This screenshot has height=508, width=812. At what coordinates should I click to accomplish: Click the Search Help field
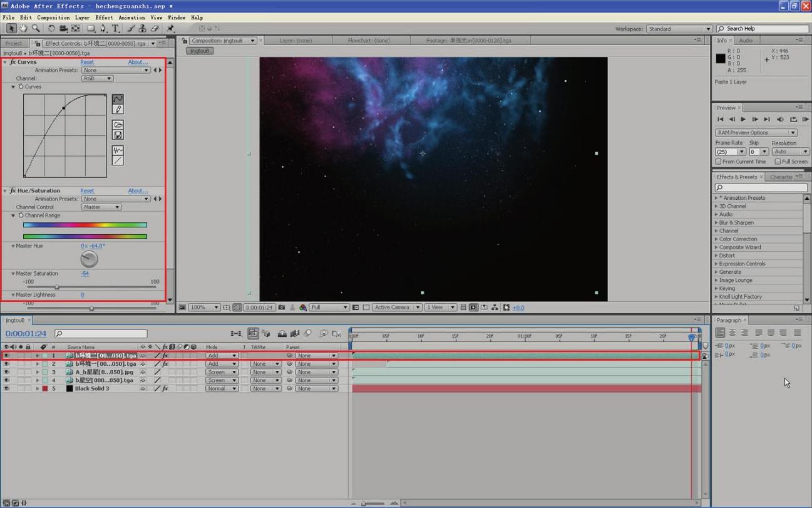[763, 29]
